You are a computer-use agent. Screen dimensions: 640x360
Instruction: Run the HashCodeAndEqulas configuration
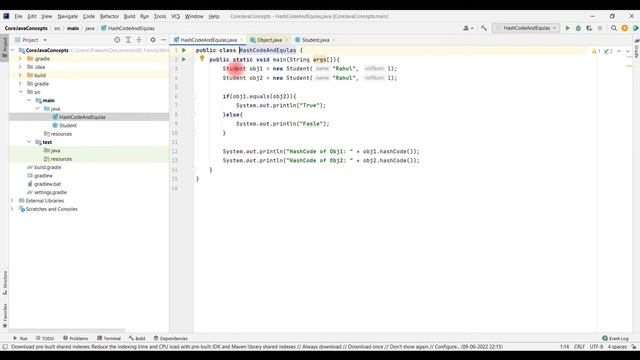tap(567, 28)
